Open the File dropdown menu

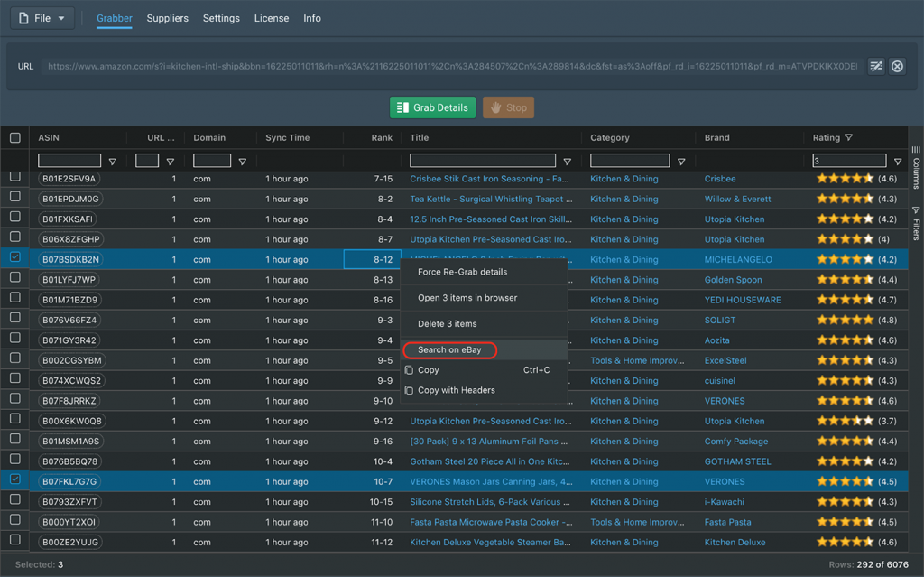click(x=42, y=18)
